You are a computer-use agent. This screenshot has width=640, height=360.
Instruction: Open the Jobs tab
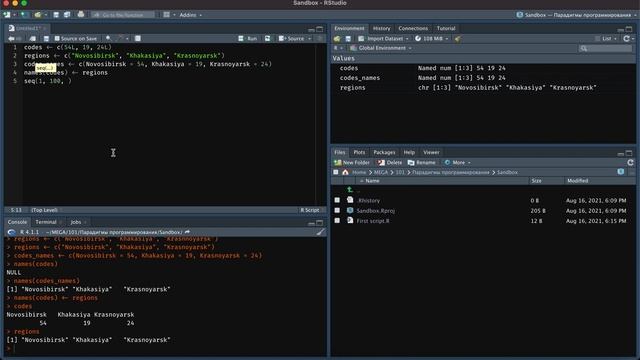[76, 222]
